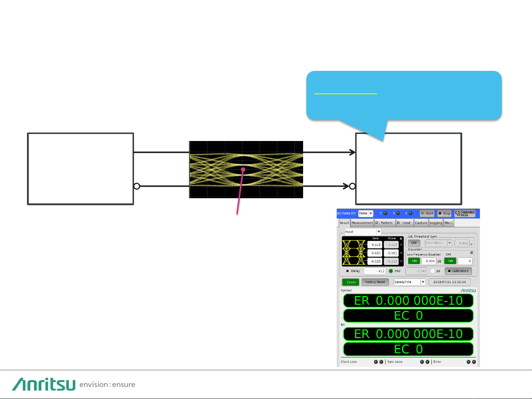Click the large yellow eye pattern image
Viewport: 532px width, 399px height.
click(x=246, y=169)
